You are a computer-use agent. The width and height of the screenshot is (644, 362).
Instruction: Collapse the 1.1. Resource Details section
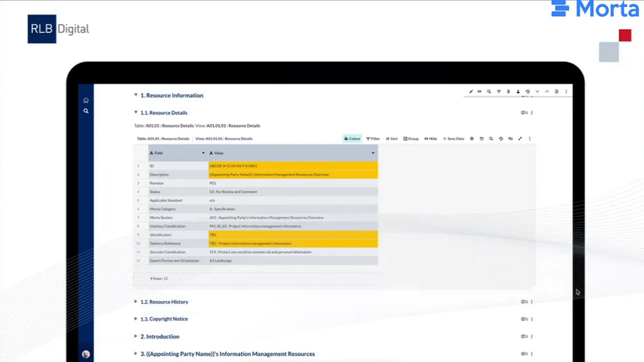136,112
